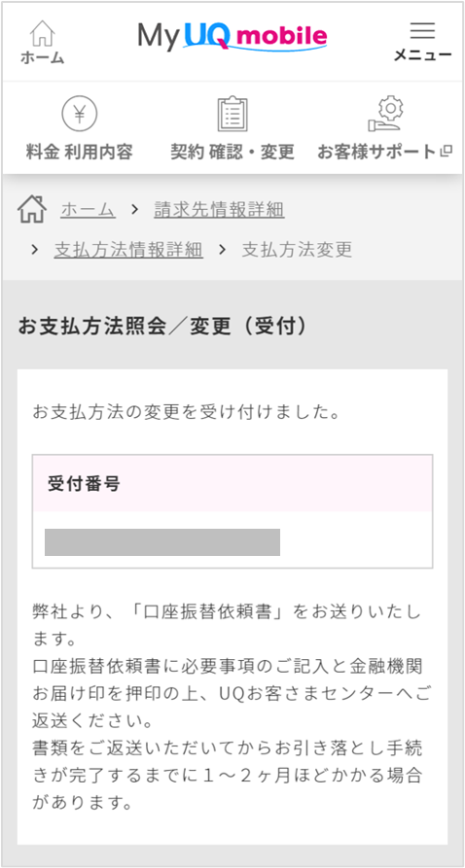Open 料金 利用内容 tab
The width and height of the screenshot is (465, 868).
tap(79, 153)
